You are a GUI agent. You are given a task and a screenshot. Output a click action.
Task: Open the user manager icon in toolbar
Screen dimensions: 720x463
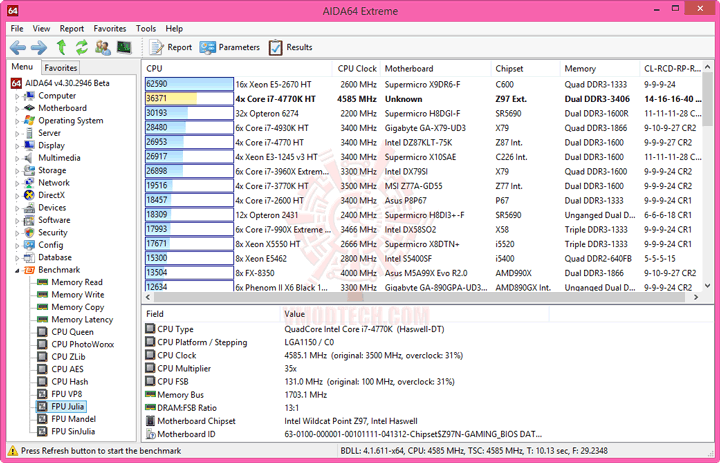point(103,47)
